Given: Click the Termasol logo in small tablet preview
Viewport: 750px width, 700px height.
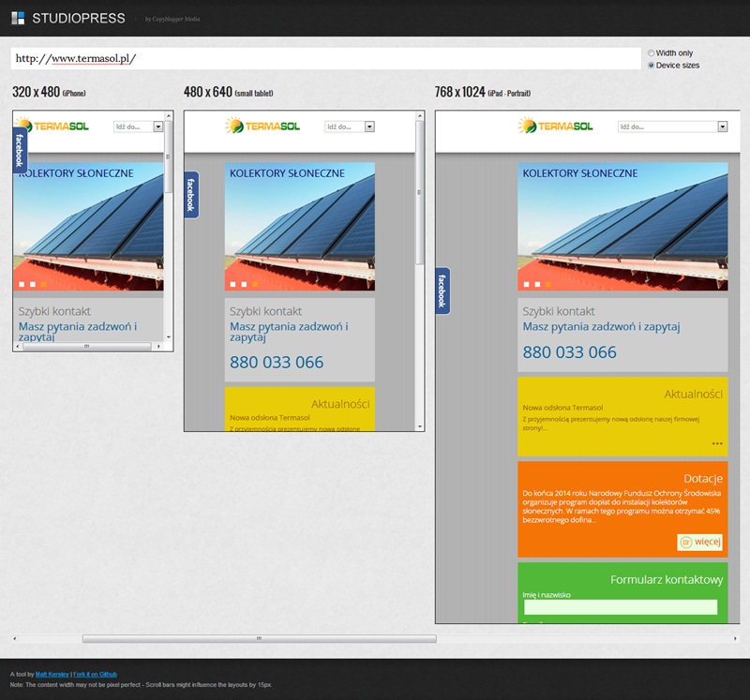Looking at the screenshot, I should click(x=263, y=126).
